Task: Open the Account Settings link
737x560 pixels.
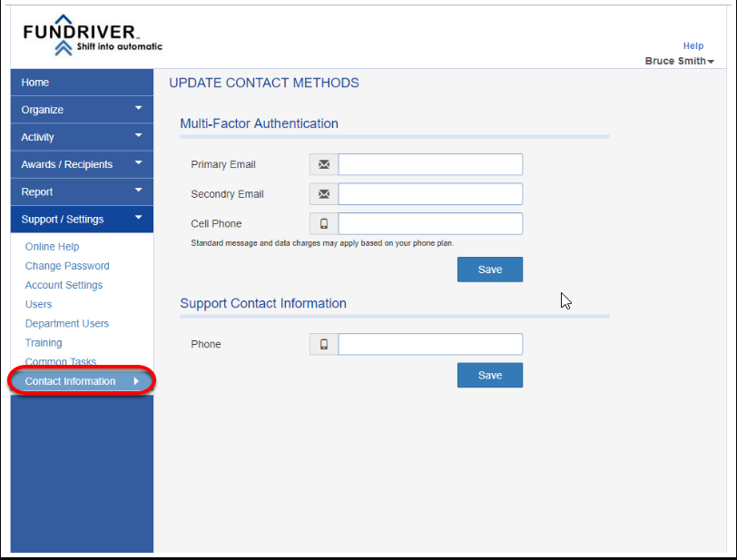Action: coord(64,285)
